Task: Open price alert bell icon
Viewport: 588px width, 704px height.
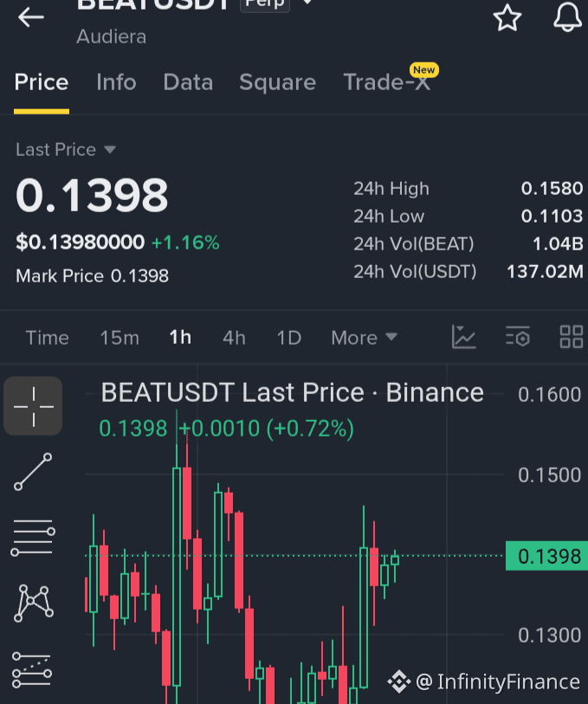Action: 567,17
